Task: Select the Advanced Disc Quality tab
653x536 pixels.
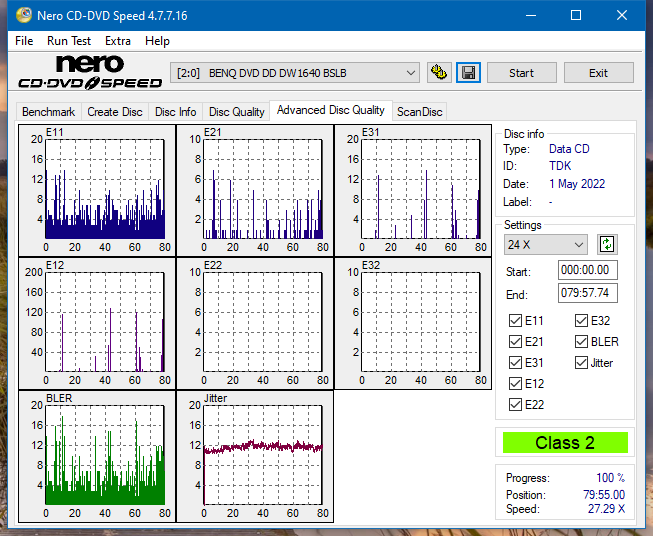Action: 331,110
